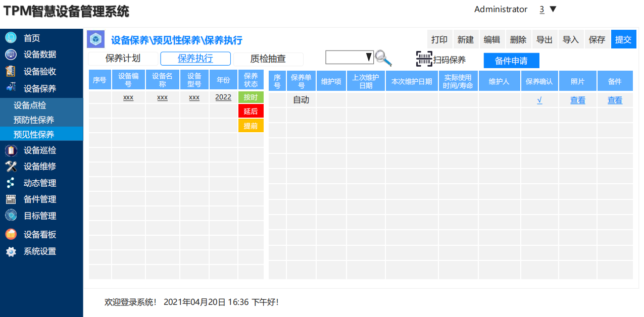
Task: Click the blue cube module icon
Action: [95, 39]
